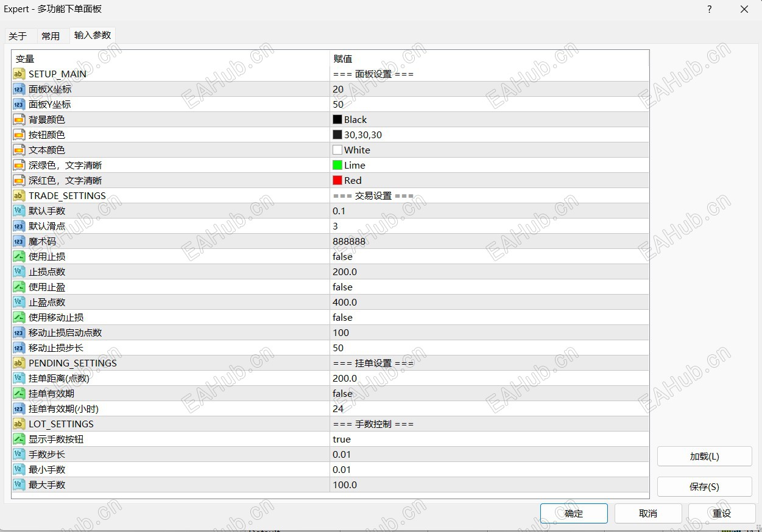Click the 保存(S) button

[704, 487]
